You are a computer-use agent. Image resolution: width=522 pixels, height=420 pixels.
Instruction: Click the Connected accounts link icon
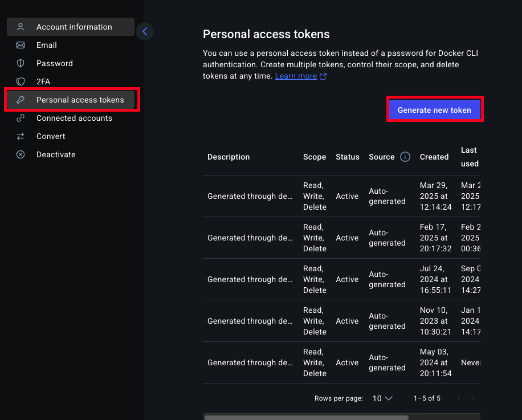pyautogui.click(x=21, y=118)
